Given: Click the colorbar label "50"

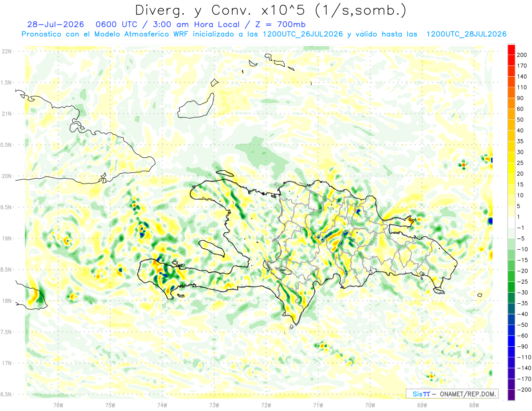Looking at the screenshot, I should coord(520,120).
